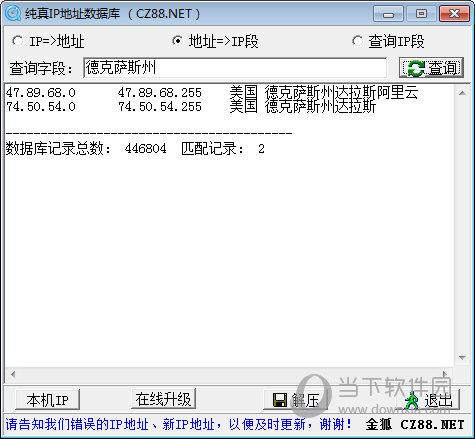Screen dimensions: 475x439
Task: Click the 退出 button with running man icon
Action: coord(429,399)
